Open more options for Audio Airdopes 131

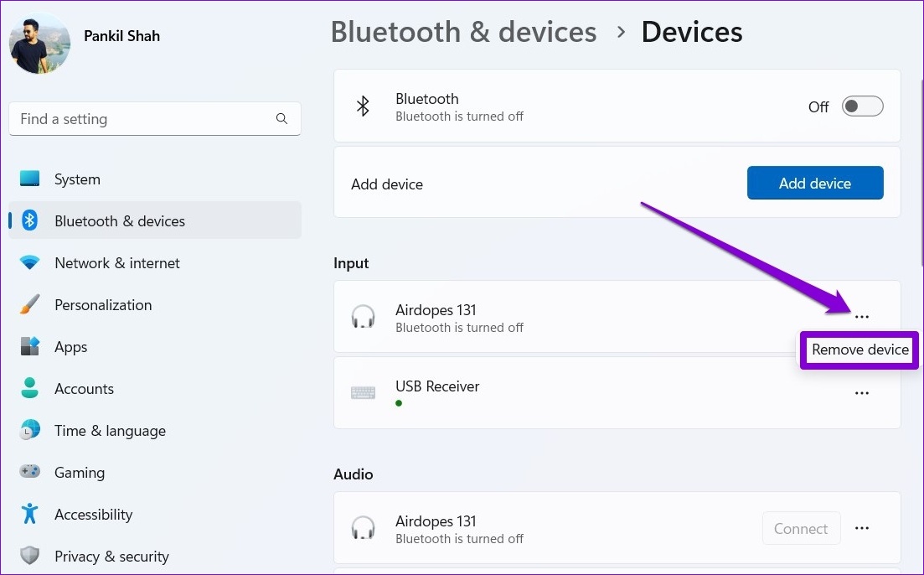861,529
